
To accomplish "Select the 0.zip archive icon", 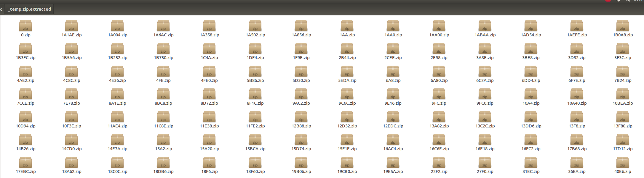I will click(25, 26).
